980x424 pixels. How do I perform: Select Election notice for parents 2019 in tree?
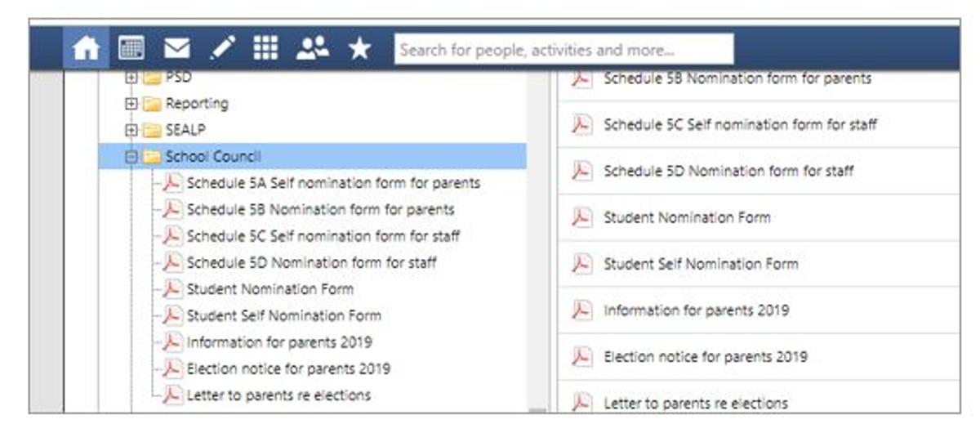coord(287,368)
